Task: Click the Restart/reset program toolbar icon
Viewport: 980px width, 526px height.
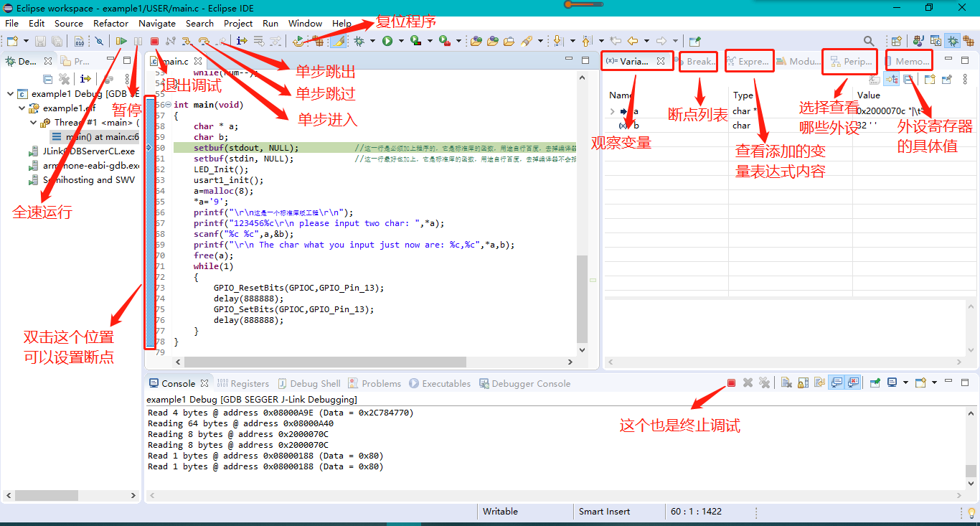Action: [x=298, y=41]
